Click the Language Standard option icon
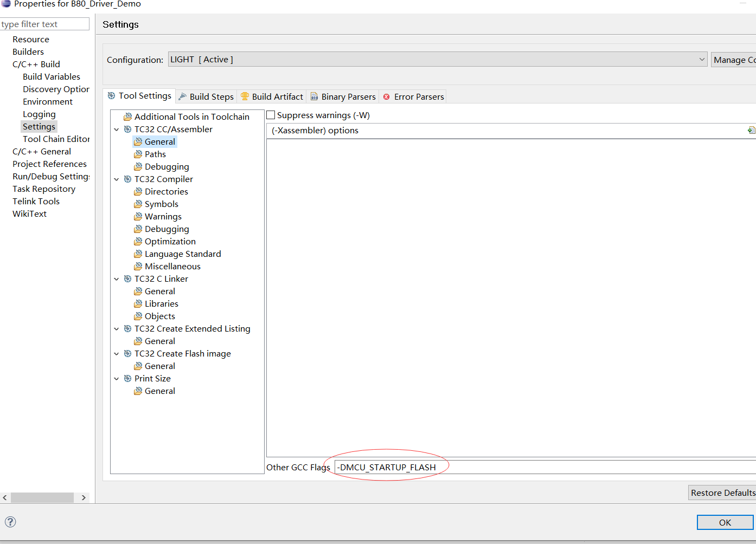756x544 pixels. point(138,254)
